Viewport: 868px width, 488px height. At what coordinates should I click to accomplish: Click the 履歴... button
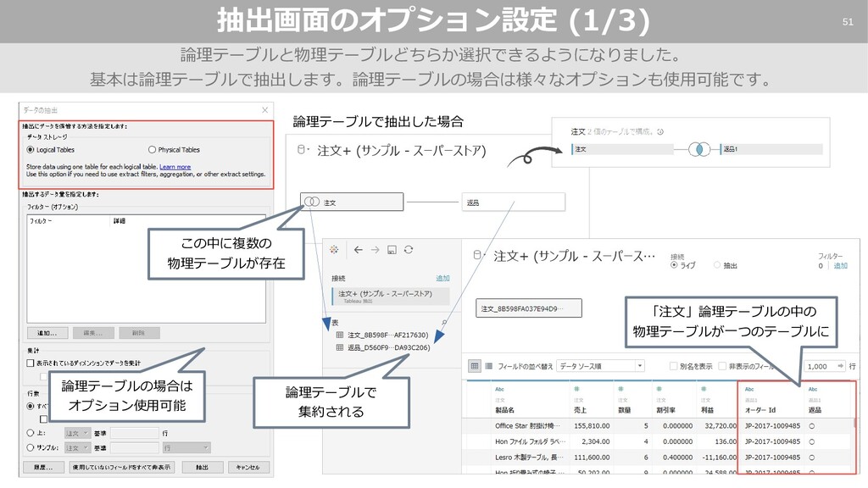(43, 467)
